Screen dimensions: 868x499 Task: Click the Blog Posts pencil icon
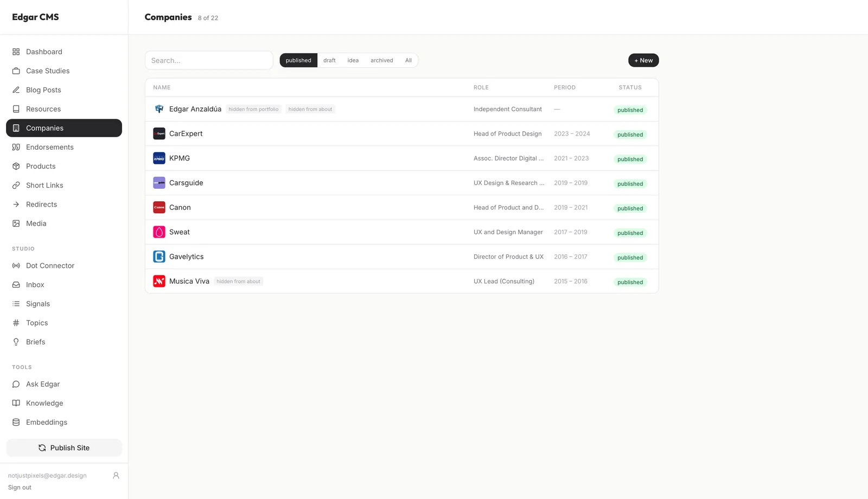click(x=16, y=90)
